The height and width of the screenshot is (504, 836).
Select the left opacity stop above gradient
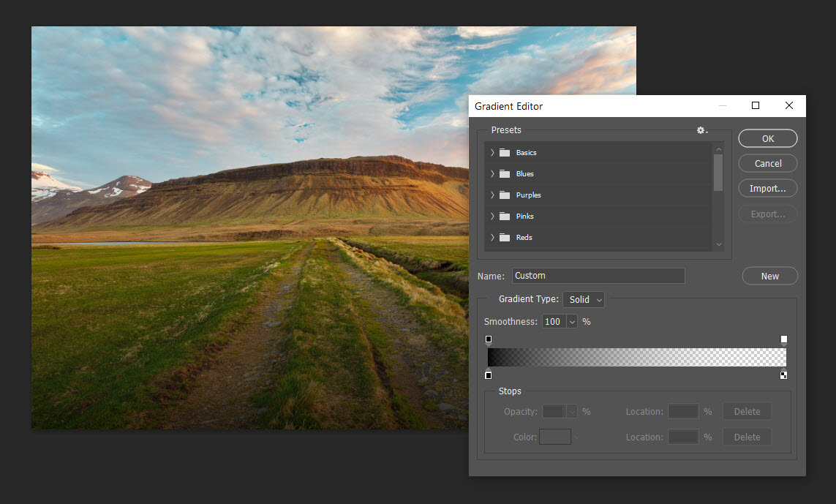tap(489, 339)
